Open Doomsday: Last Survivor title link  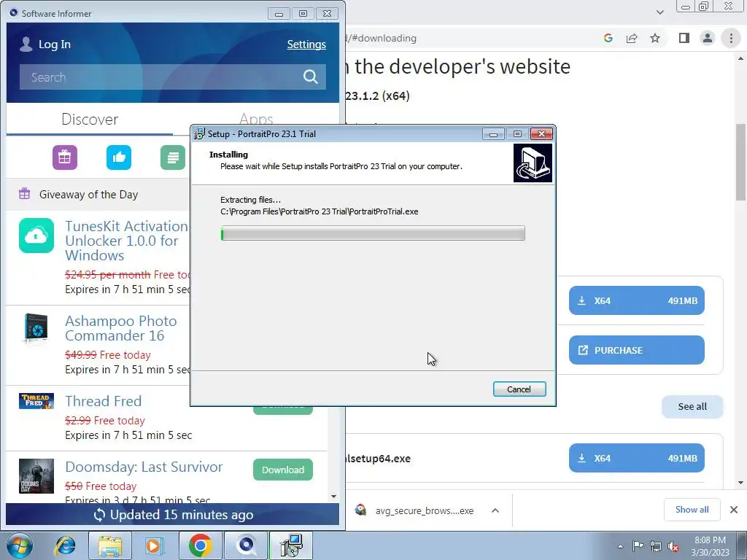[144, 467]
